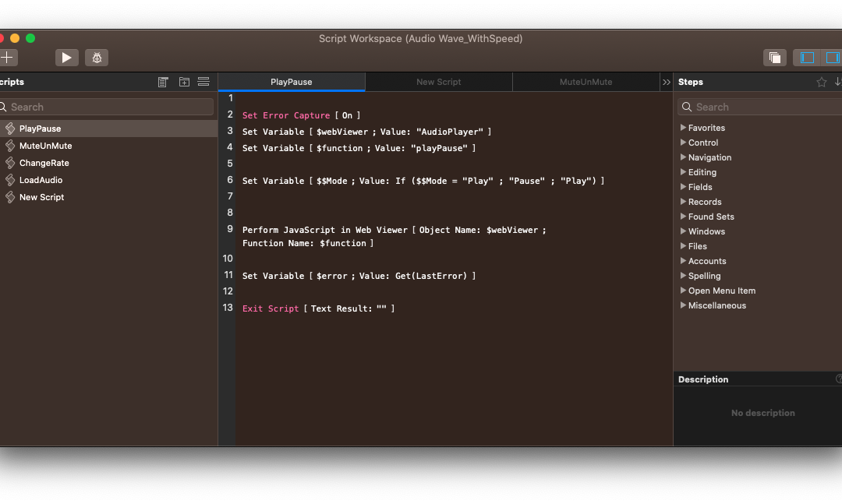842x504 pixels.
Task: Expand the Fields steps category
Action: pos(683,187)
